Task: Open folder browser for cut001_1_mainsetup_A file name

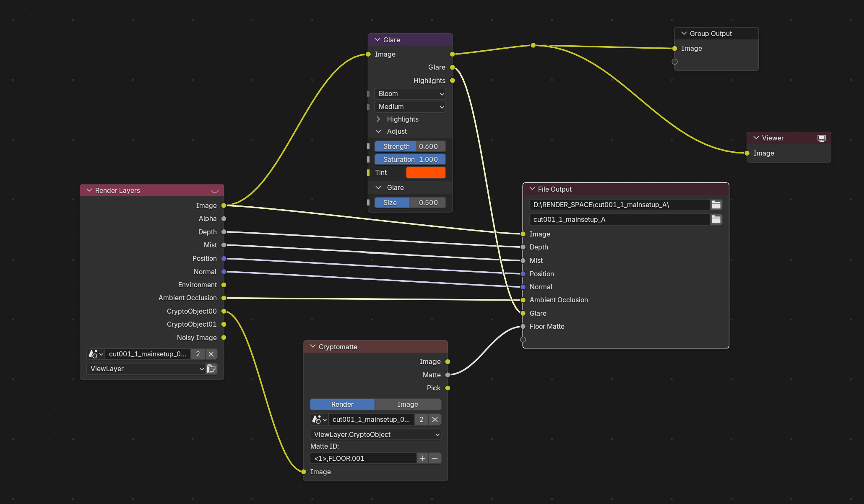Action: [716, 219]
